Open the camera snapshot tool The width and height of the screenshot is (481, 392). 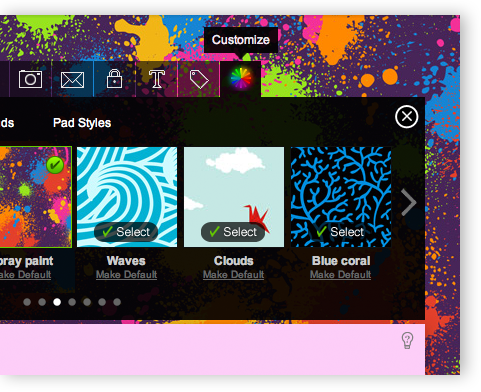[x=30, y=79]
